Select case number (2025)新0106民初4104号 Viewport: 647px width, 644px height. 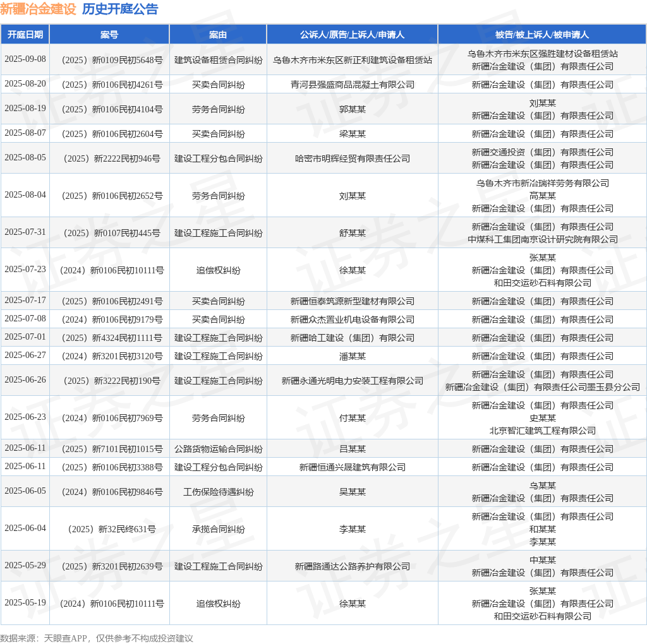112,110
